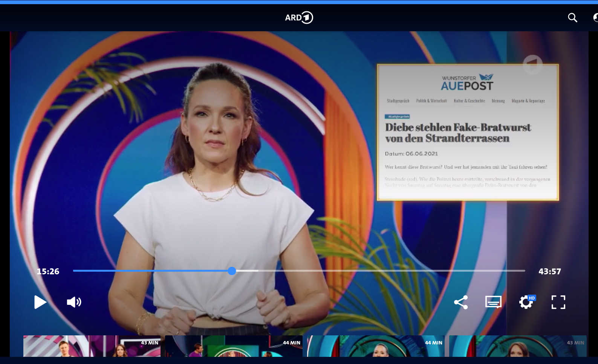The width and height of the screenshot is (598, 364).
Task: Mute the audio with the speaker icon
Action: [x=74, y=302]
